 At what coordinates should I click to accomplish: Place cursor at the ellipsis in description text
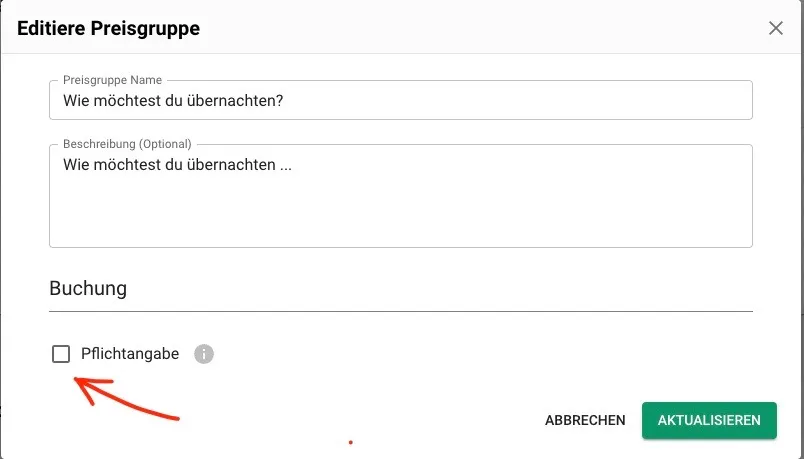[286, 165]
